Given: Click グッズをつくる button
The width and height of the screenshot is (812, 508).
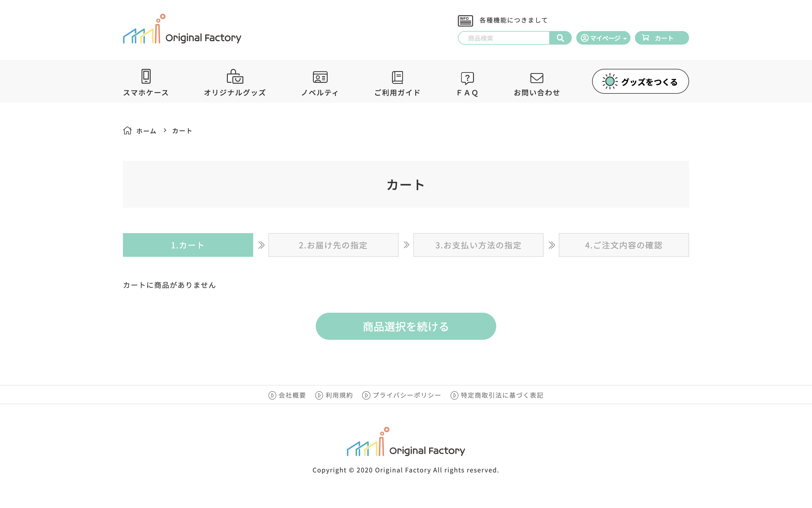Looking at the screenshot, I should click(x=640, y=81).
